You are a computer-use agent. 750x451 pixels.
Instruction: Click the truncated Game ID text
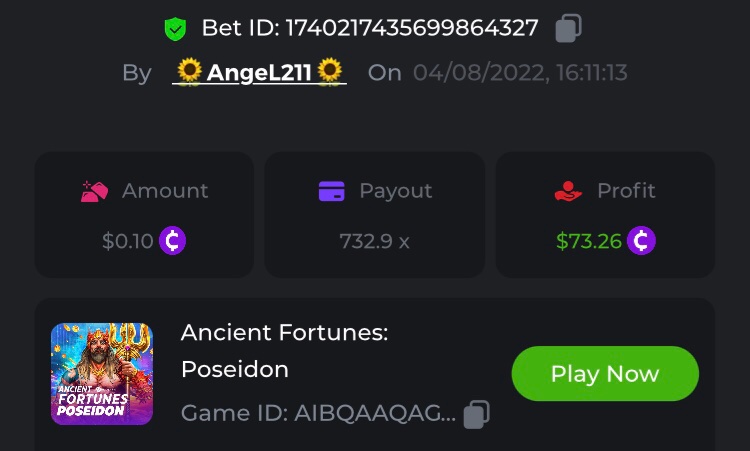pos(318,414)
